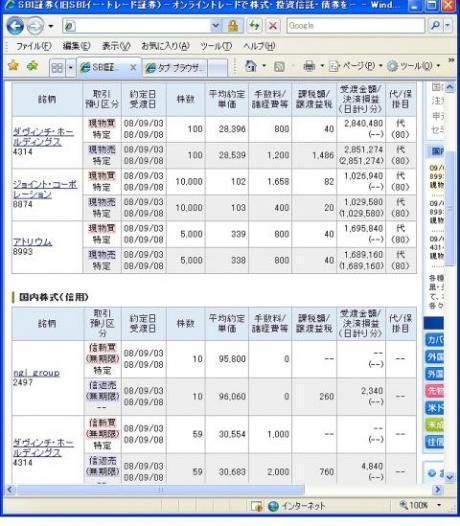This screenshot has height=526, width=460.
Task: Click the pink sidebar banner button
Action: point(435,390)
